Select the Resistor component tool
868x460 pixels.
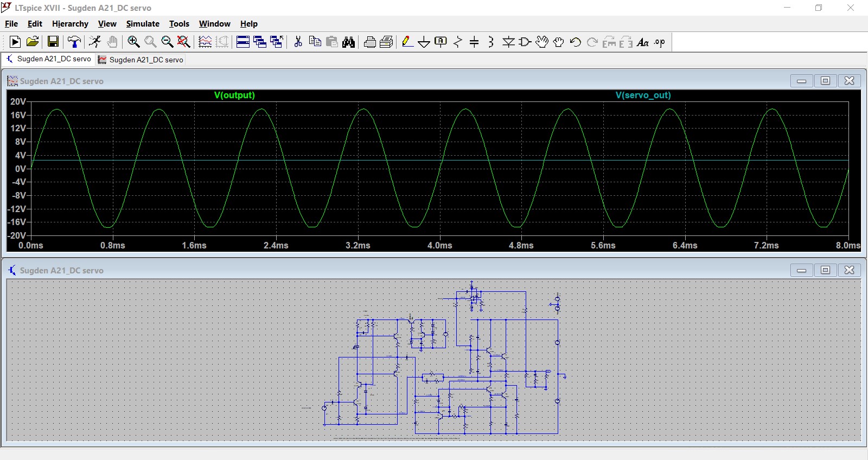[x=458, y=42]
